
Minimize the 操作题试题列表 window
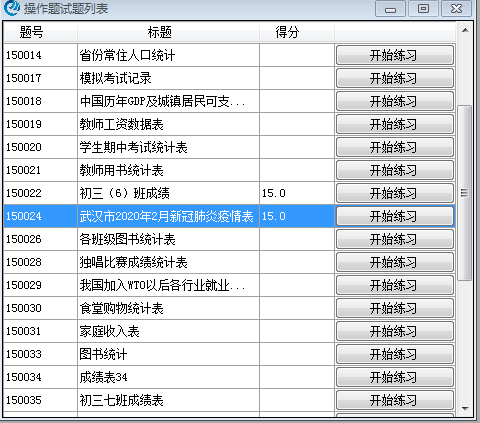pyautogui.click(x=390, y=9)
